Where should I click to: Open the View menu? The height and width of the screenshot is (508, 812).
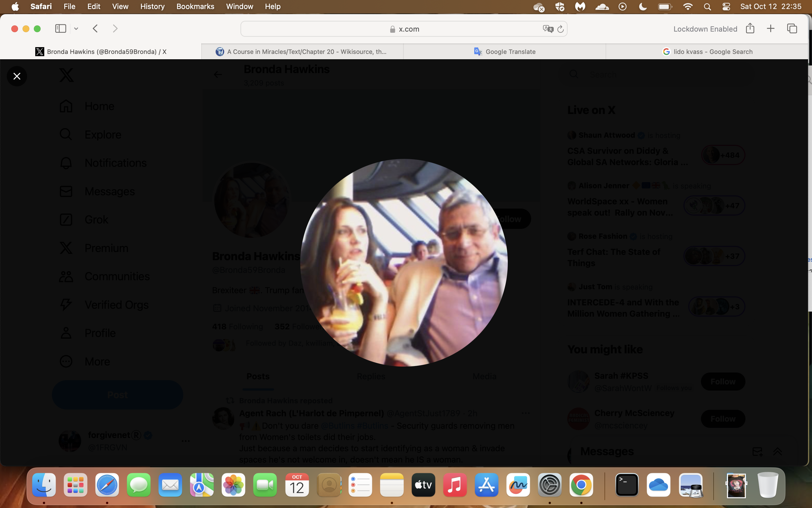pyautogui.click(x=120, y=6)
